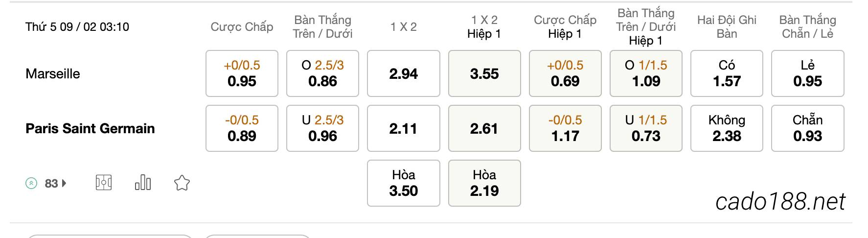Open the football pitch live view icon

coord(104,183)
